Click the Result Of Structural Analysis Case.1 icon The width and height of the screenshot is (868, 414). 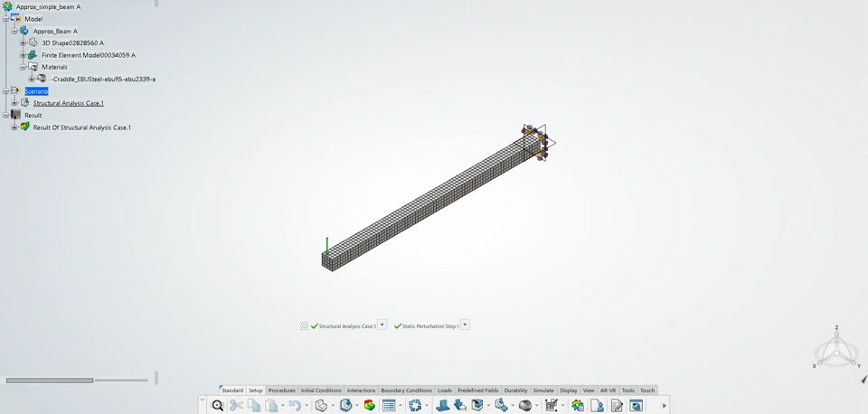pyautogui.click(x=24, y=127)
